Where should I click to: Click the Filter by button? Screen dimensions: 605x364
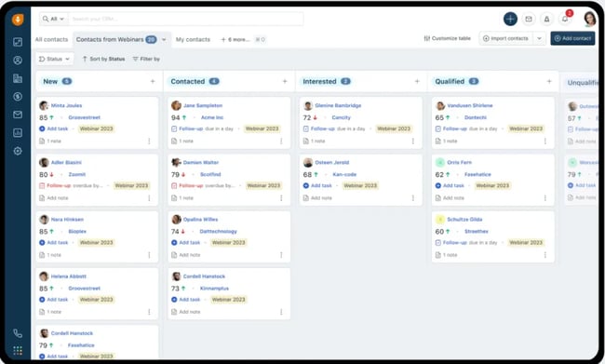[146, 59]
